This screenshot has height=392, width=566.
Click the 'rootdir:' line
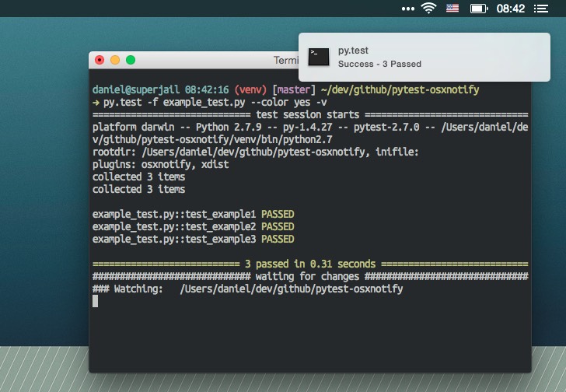[x=255, y=152]
